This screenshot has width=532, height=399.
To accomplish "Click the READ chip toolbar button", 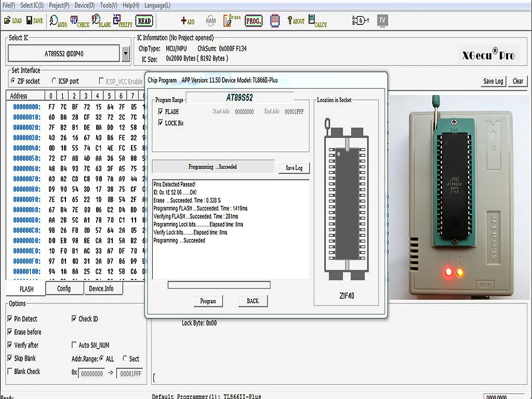I will click(144, 21).
